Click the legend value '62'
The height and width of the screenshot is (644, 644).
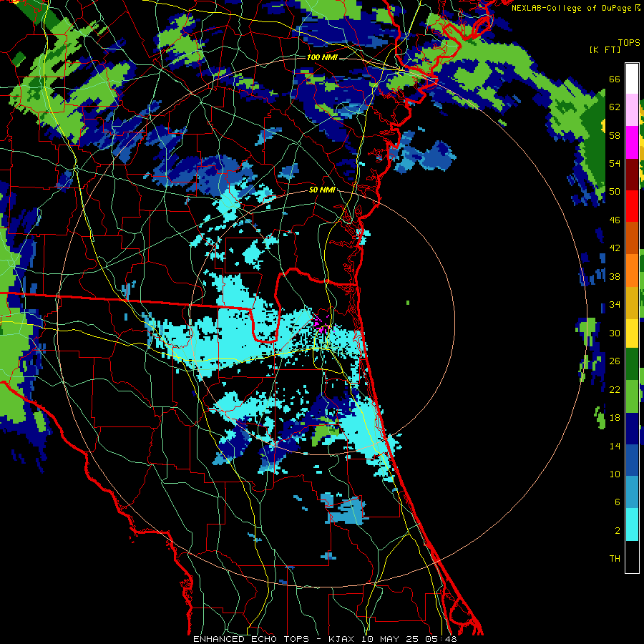click(615, 107)
